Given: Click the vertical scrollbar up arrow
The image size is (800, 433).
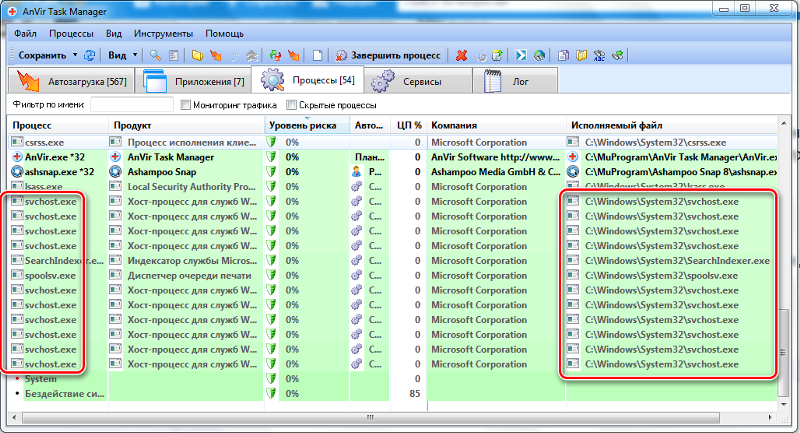Looking at the screenshot, I should click(784, 123).
